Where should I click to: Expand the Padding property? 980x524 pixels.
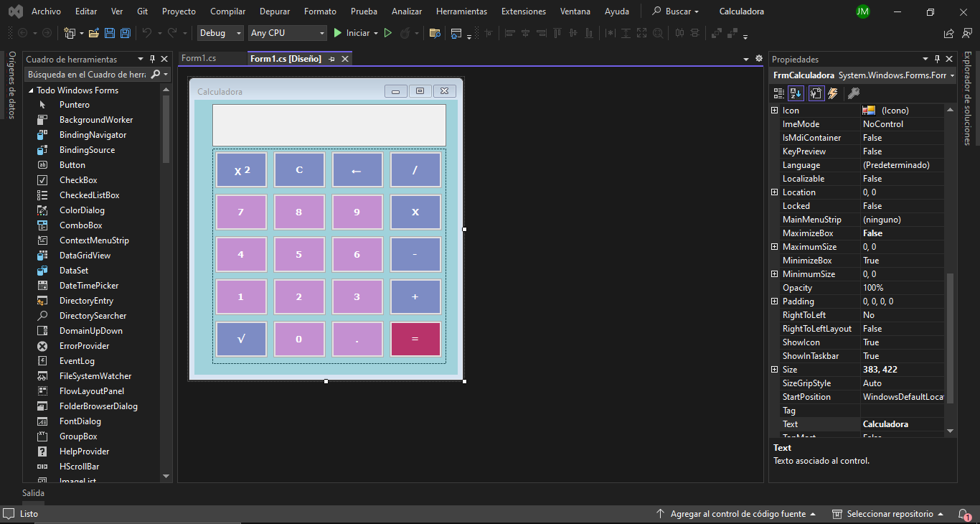tap(775, 301)
